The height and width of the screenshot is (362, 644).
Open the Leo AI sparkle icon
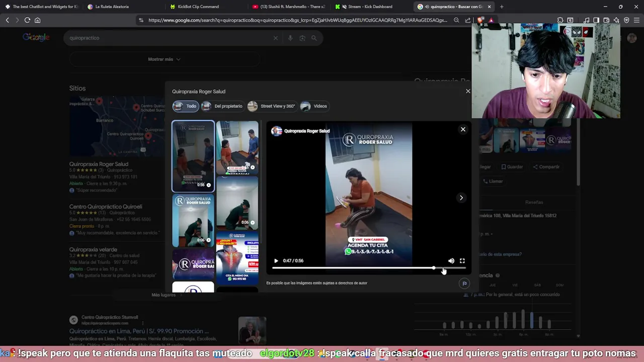tap(616, 20)
